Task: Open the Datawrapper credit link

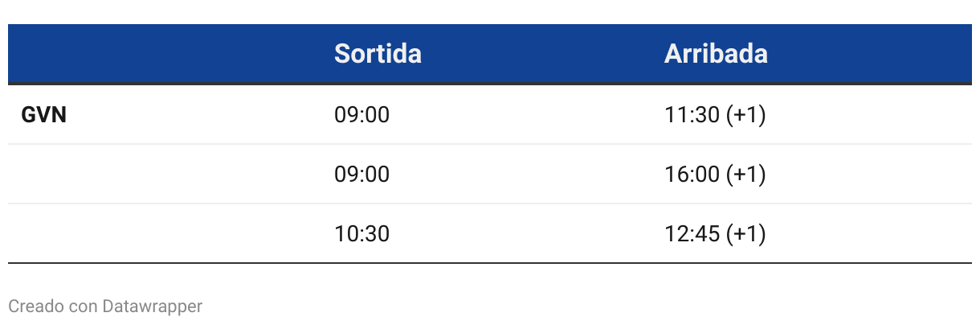Action: point(152,306)
